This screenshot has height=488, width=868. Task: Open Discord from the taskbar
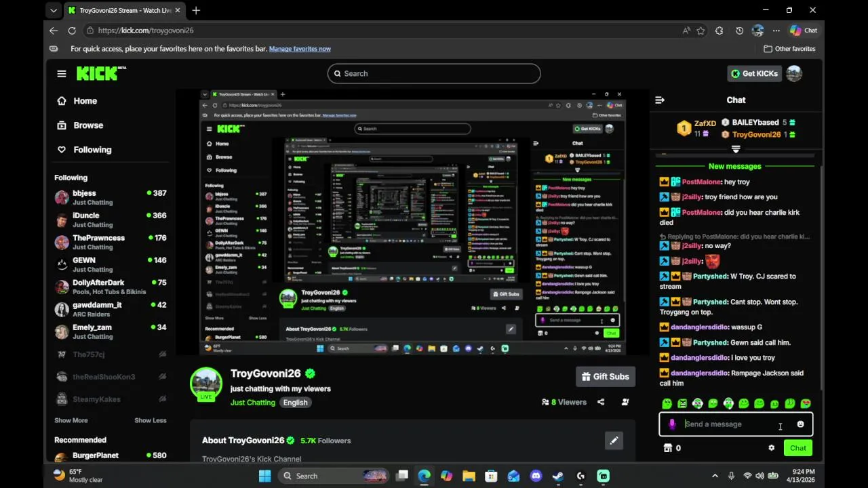point(536,476)
